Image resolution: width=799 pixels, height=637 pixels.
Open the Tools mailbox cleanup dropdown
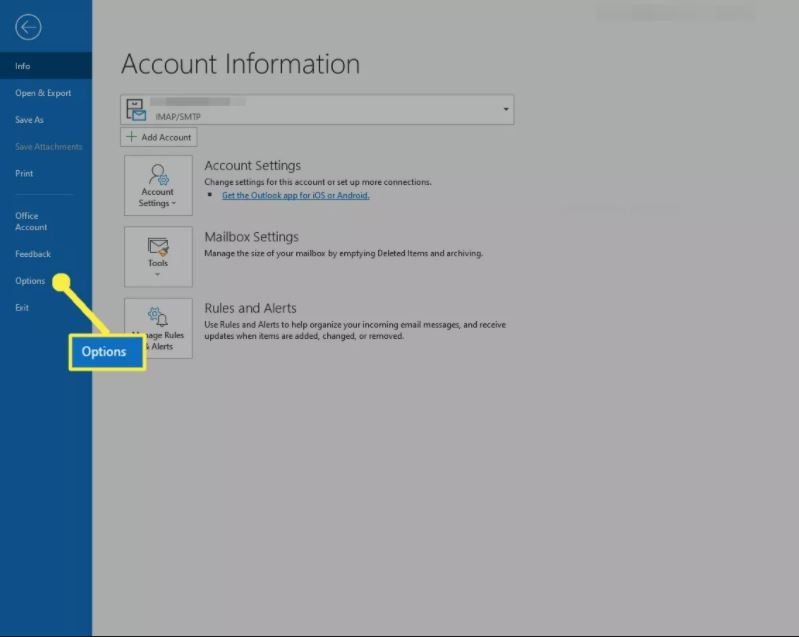[x=158, y=257]
